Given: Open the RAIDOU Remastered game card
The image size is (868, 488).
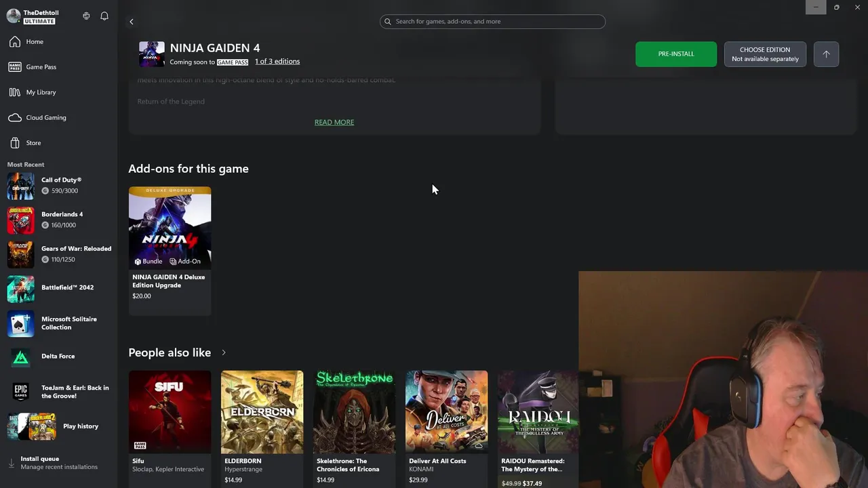Looking at the screenshot, I should [538, 428].
